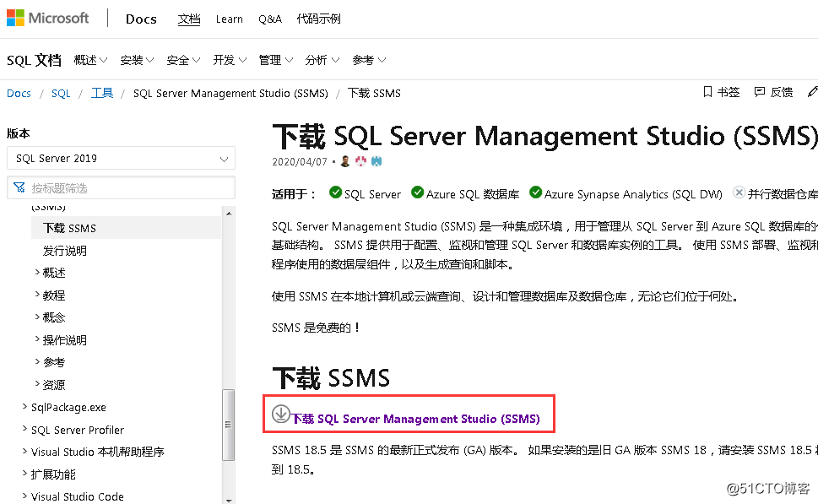This screenshot has height=504, width=818.
Task: Expand the 概述 dropdown menu
Action: pos(90,60)
